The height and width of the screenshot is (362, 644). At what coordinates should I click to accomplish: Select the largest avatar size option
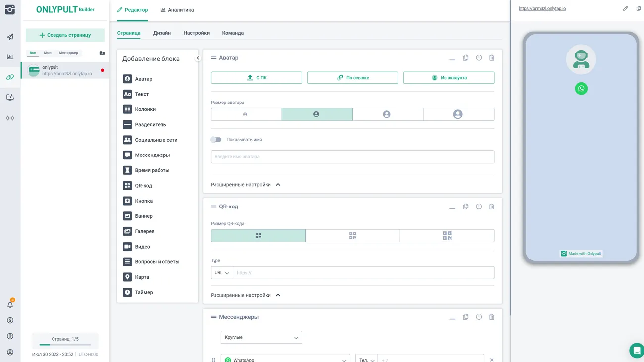458,114
